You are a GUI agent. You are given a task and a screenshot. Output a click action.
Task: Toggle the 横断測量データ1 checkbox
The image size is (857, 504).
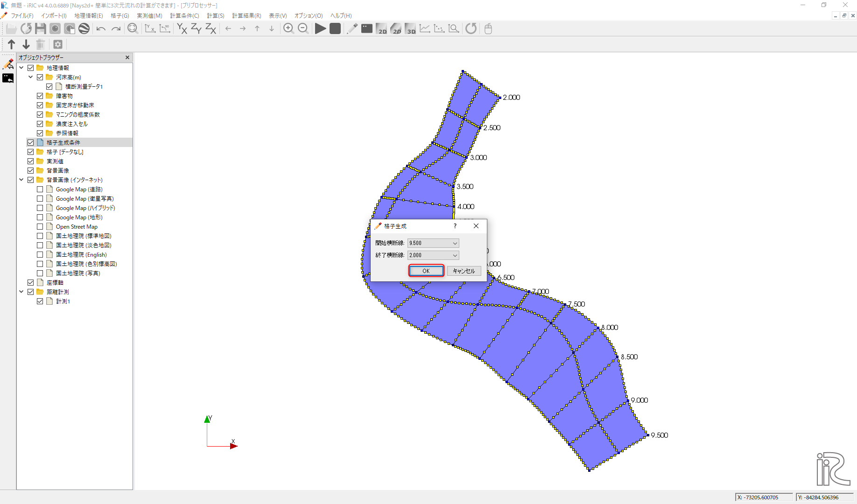click(x=49, y=86)
